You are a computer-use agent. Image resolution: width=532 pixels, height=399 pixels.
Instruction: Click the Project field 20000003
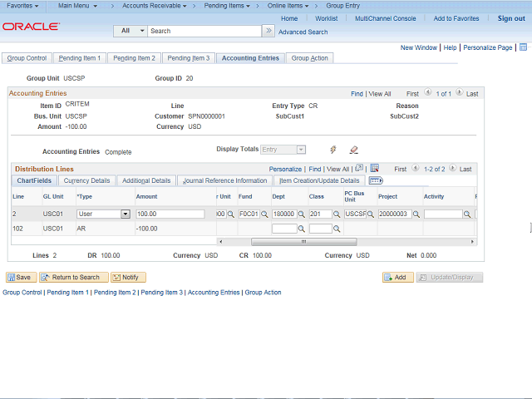tap(395, 214)
